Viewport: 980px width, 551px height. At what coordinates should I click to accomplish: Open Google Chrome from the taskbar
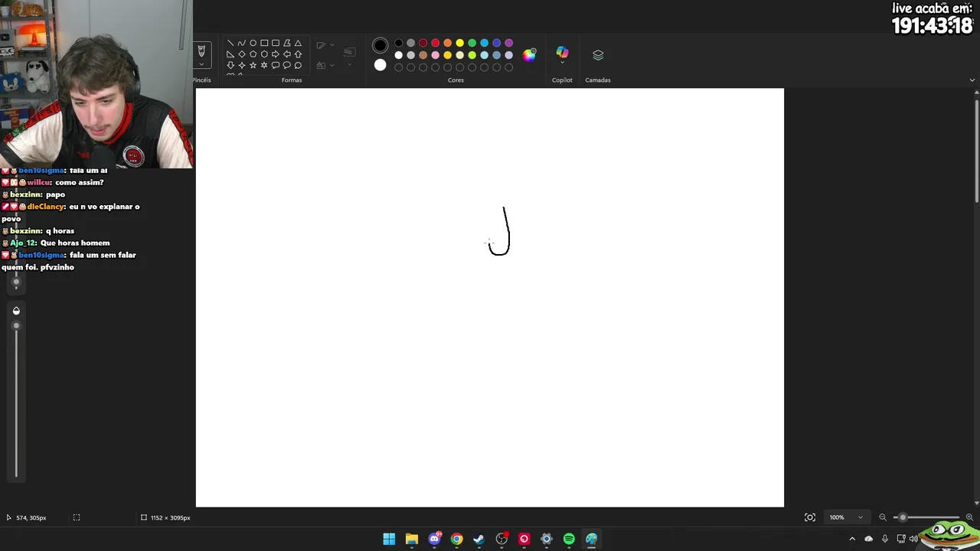tap(456, 539)
